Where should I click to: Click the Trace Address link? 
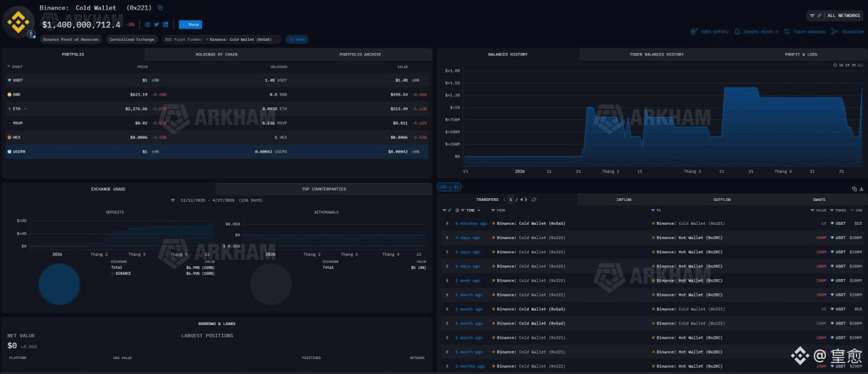810,31
